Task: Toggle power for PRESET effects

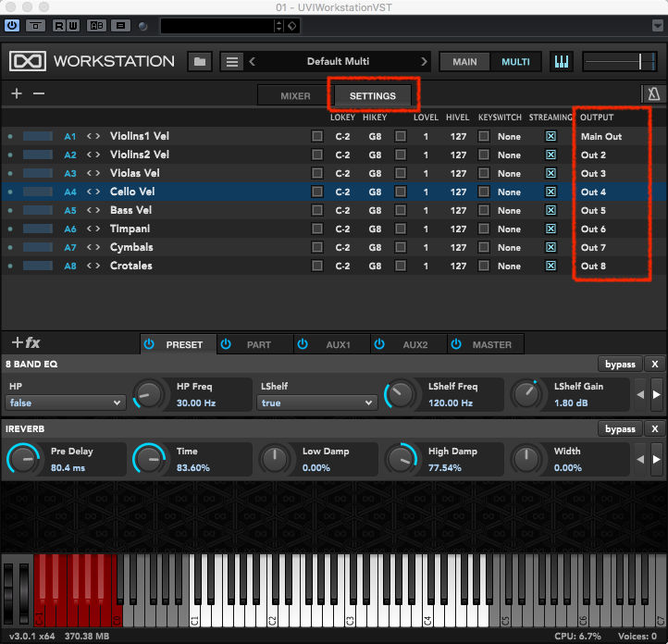Action: [x=149, y=344]
